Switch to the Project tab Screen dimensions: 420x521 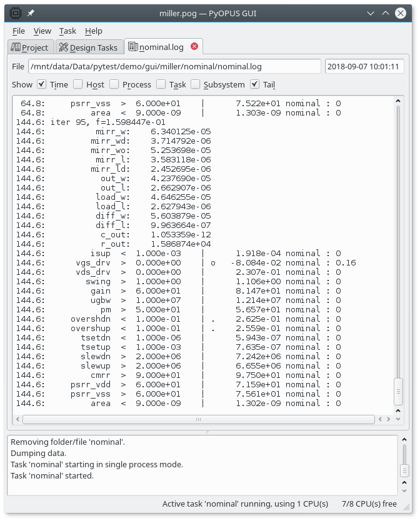30,47
